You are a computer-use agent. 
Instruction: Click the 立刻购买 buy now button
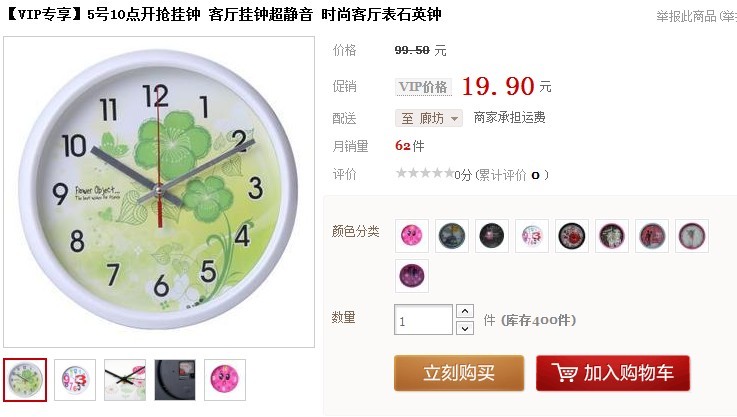tap(459, 373)
